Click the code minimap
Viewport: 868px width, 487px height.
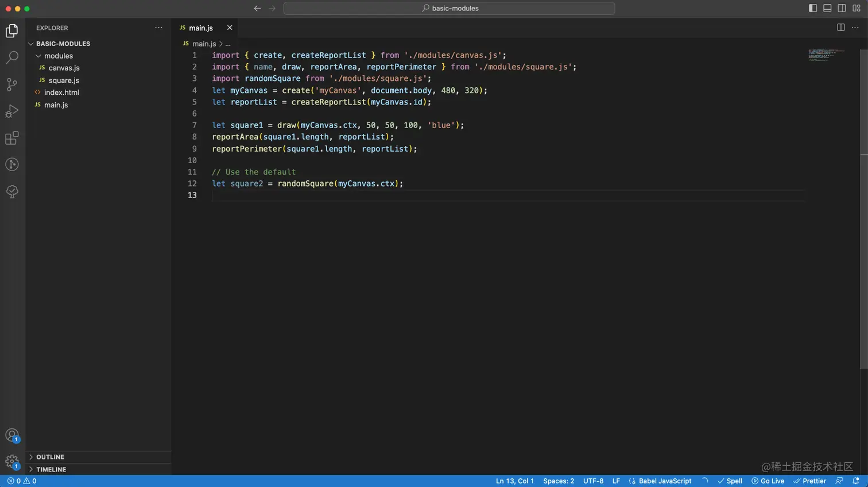click(827, 55)
